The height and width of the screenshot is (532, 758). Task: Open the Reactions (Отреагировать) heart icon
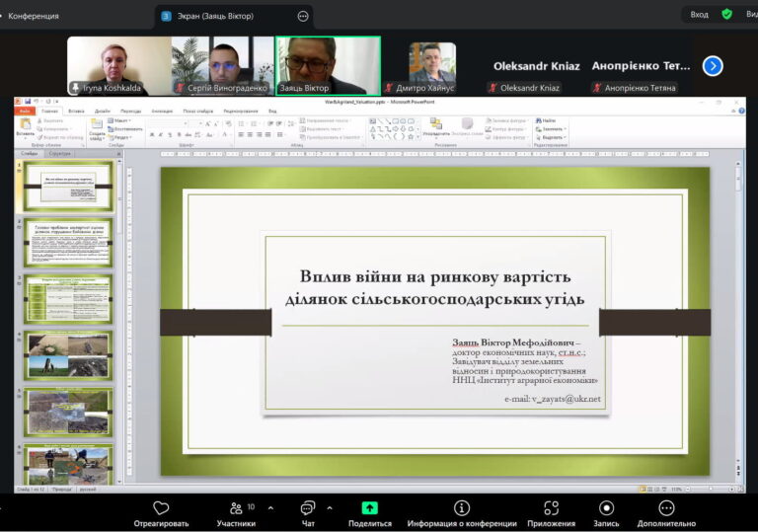point(161,507)
